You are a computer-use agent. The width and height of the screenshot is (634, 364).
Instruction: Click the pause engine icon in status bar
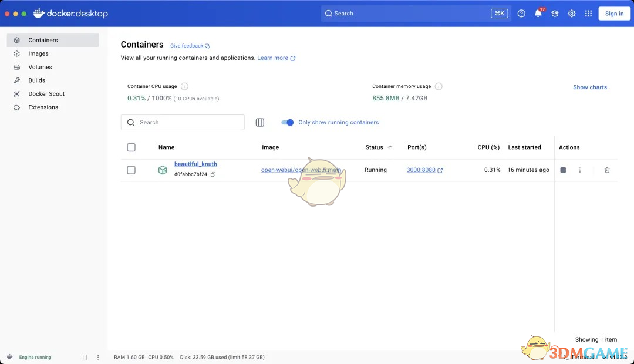84,357
